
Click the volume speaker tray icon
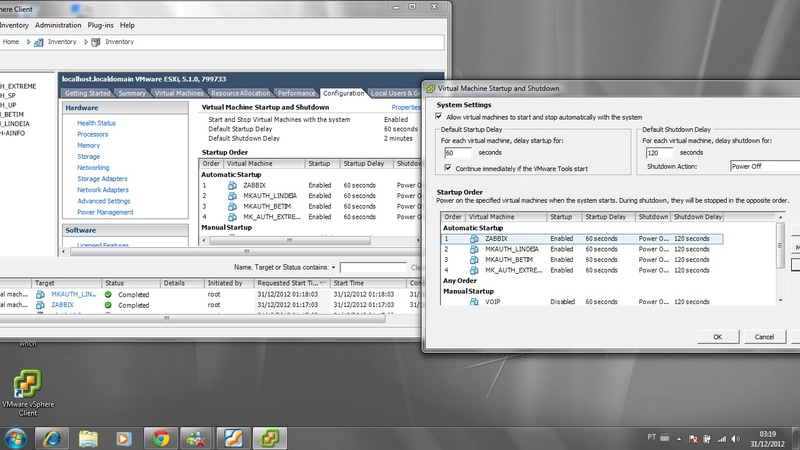pos(735,439)
